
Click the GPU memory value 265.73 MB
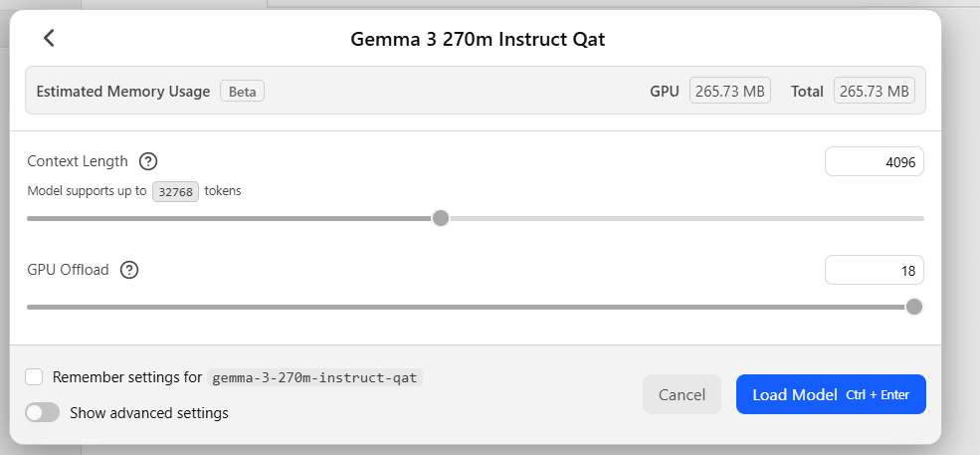pos(730,92)
